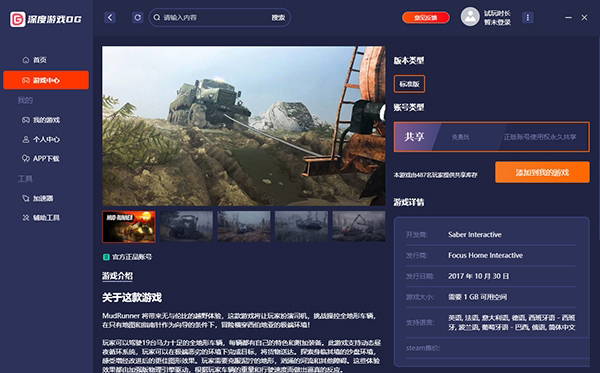Open the three-dot more menu
Screen dimensions: 600x373
click(x=528, y=18)
